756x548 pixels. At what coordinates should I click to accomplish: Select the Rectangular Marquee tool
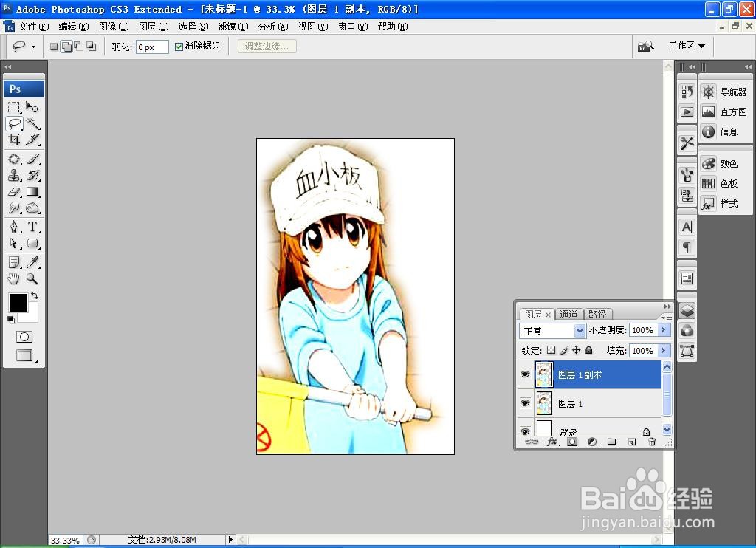pos(14,106)
